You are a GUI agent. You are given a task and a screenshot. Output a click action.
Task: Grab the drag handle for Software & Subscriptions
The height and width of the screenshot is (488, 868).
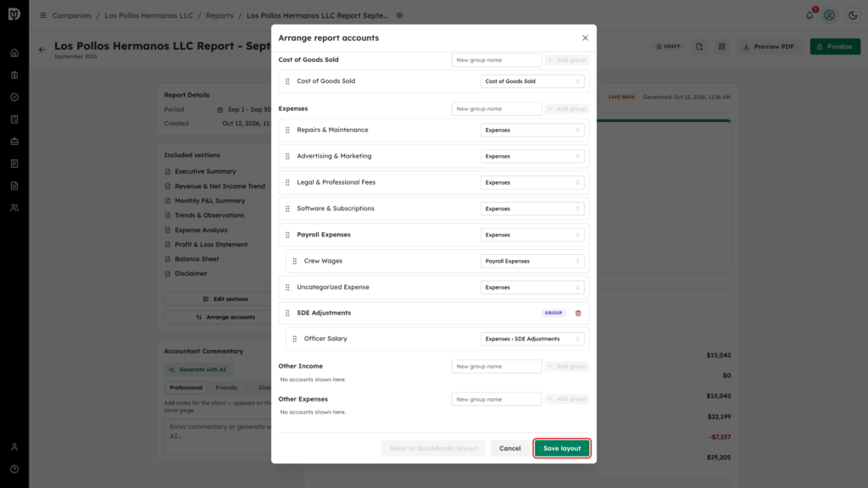[287, 208]
